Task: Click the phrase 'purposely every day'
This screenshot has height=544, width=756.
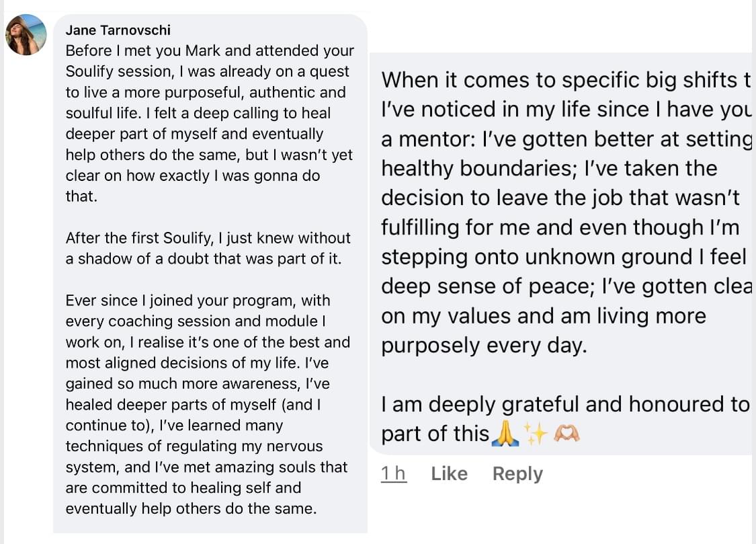Action: tap(484, 346)
